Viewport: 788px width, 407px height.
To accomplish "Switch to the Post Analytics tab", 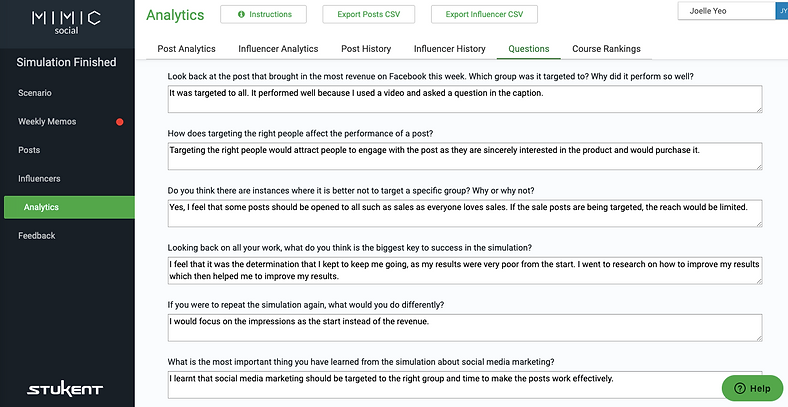I will pos(186,49).
